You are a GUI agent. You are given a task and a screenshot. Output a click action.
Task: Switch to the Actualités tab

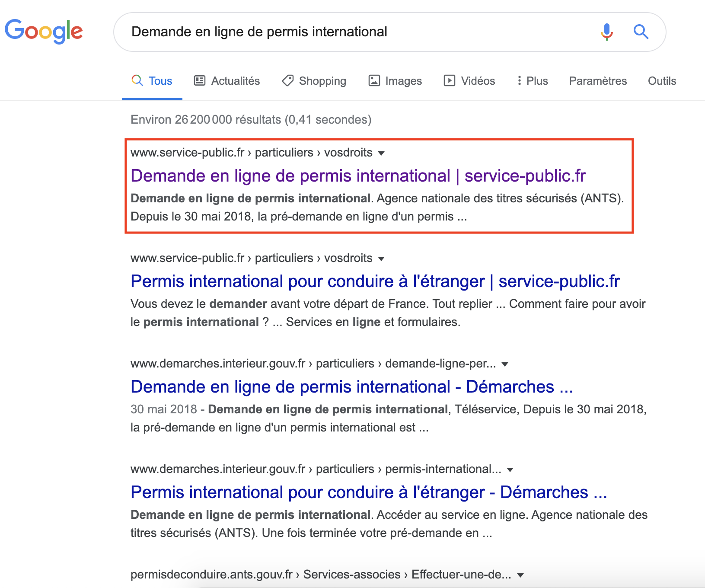click(227, 81)
